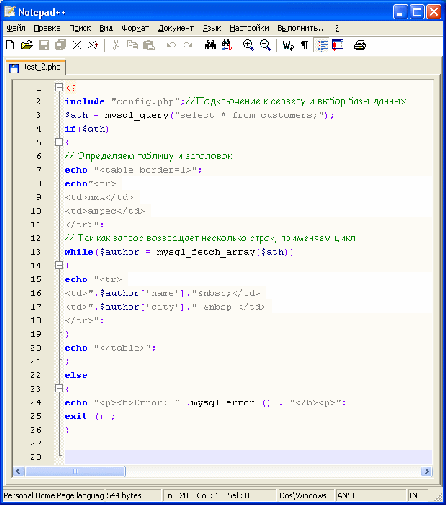Click the Zoom out magnifier icon

[x=265, y=45]
